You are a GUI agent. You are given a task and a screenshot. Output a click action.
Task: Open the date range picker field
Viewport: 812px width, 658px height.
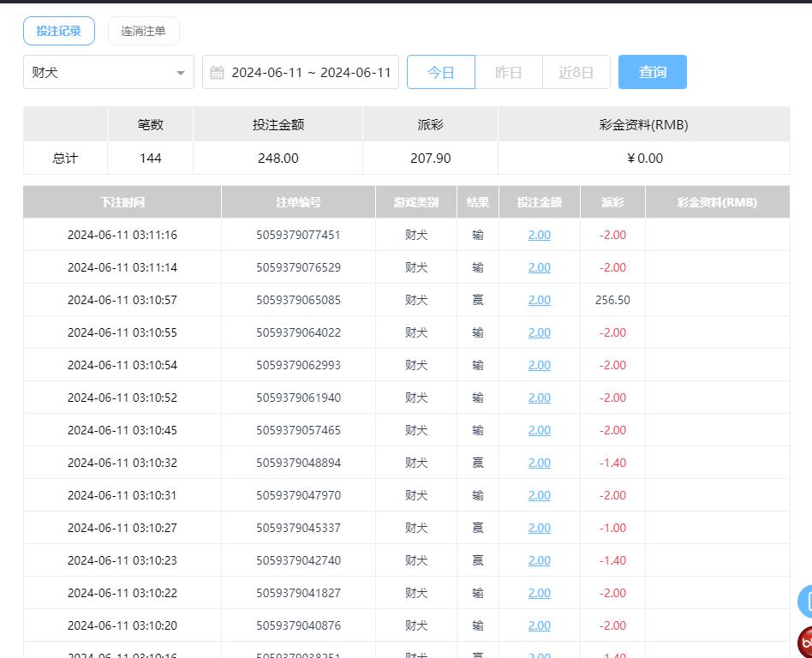click(310, 73)
